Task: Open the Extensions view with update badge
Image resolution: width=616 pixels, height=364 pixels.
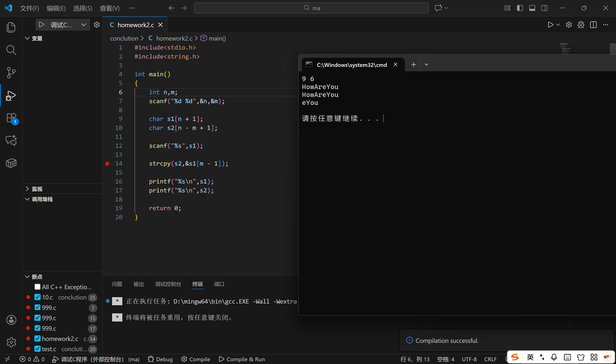Action: [x=11, y=118]
